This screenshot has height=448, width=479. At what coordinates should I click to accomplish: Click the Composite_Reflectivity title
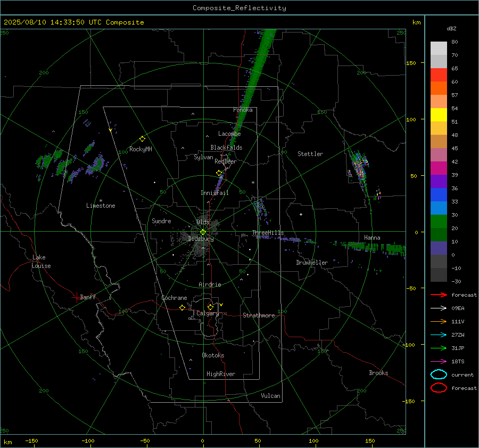240,8
